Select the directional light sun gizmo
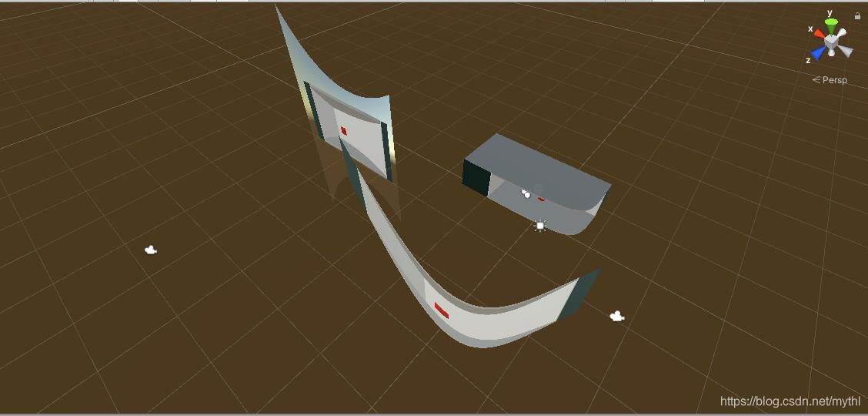The image size is (868, 416). pyautogui.click(x=539, y=226)
